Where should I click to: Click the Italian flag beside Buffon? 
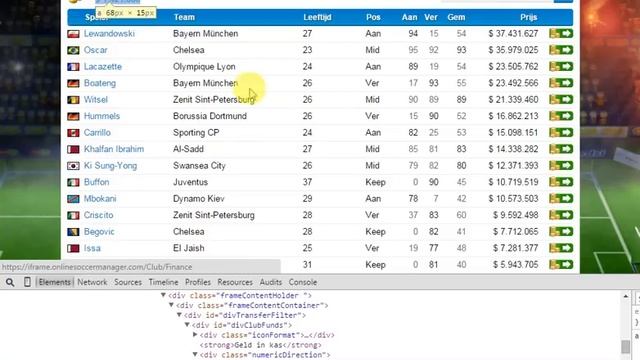point(73,182)
